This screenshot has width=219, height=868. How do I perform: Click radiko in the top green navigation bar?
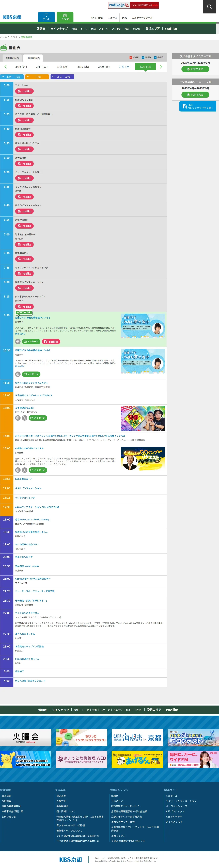tap(171, 29)
